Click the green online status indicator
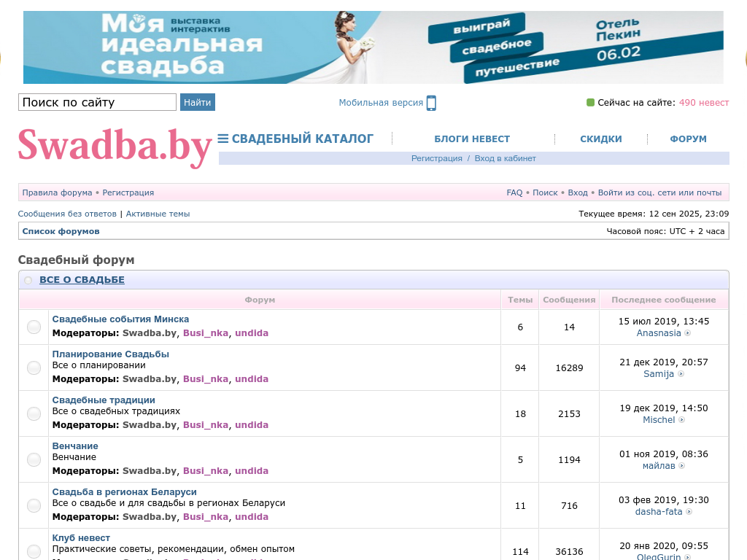This screenshot has height=560, width=747. [x=591, y=103]
